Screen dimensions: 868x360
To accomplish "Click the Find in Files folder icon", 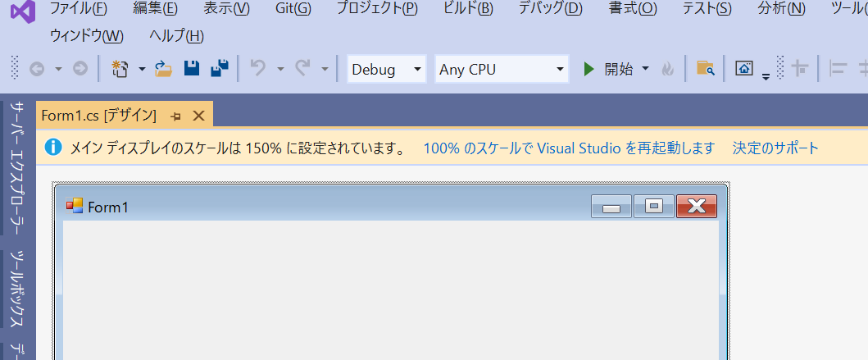I will (705, 69).
